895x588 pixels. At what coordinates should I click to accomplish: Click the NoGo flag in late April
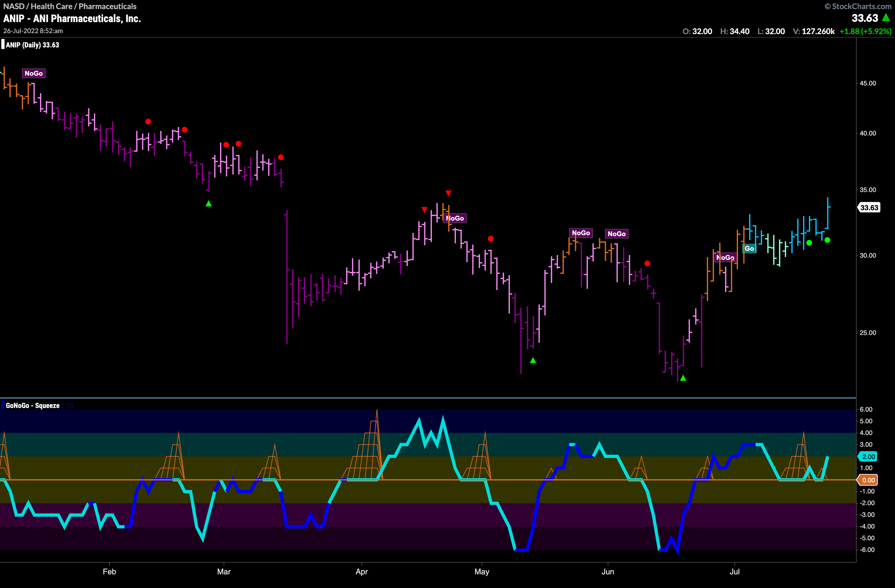pos(455,218)
